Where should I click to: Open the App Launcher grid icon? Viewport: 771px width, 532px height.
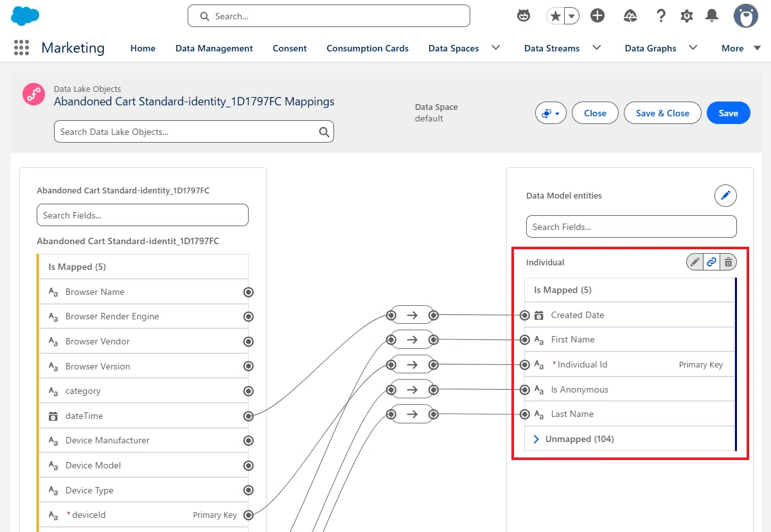[x=22, y=48]
